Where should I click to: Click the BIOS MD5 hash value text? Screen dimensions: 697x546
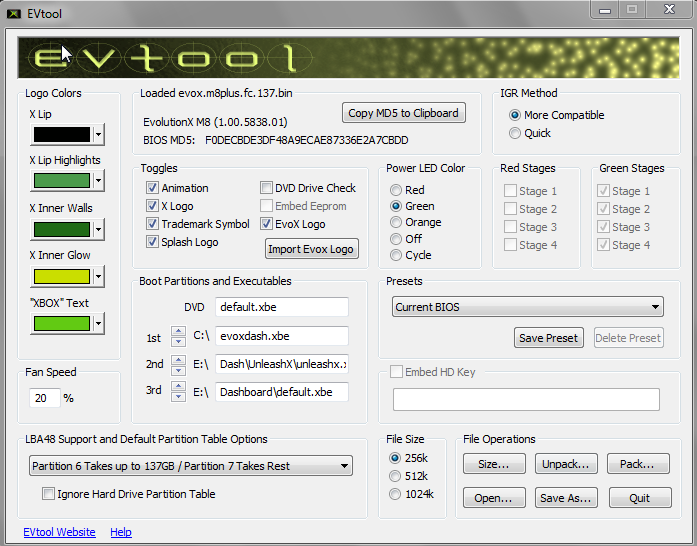(306, 140)
